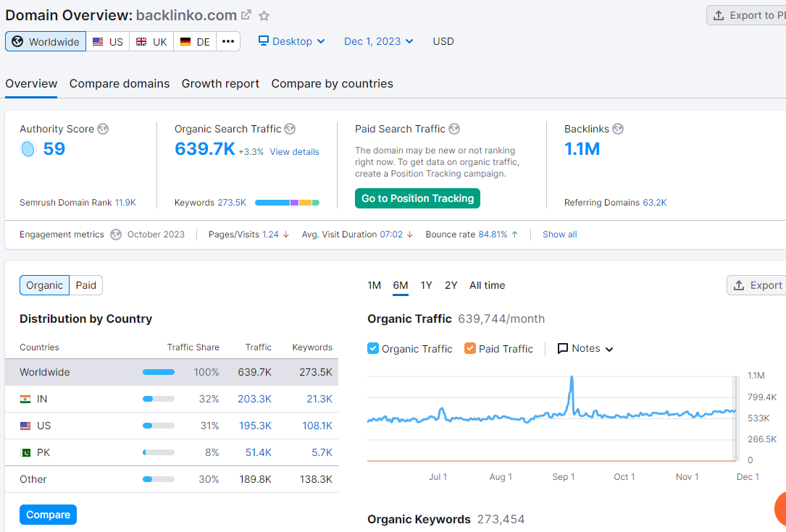This screenshot has height=532, width=786.
Task: Click the Go to Position Tracking button
Action: (417, 197)
